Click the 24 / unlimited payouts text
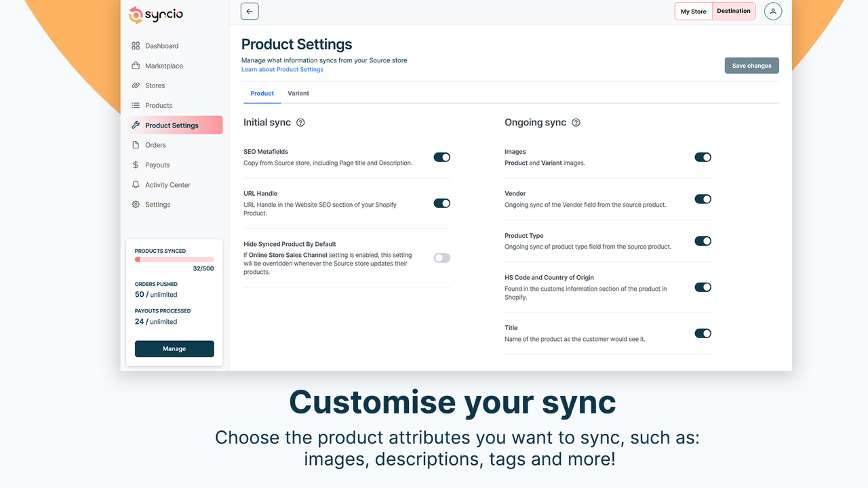 pyautogui.click(x=156, y=322)
